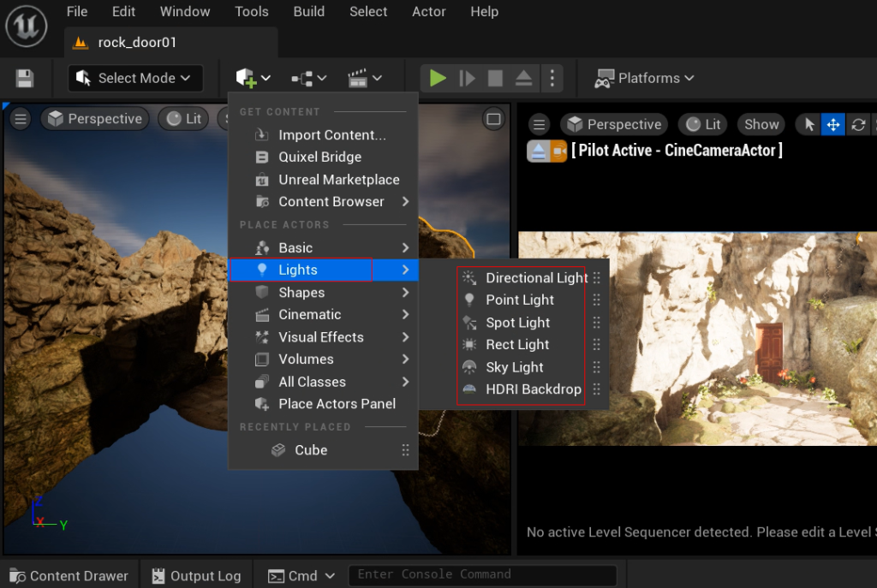Click the Skip frame play button

coord(467,78)
